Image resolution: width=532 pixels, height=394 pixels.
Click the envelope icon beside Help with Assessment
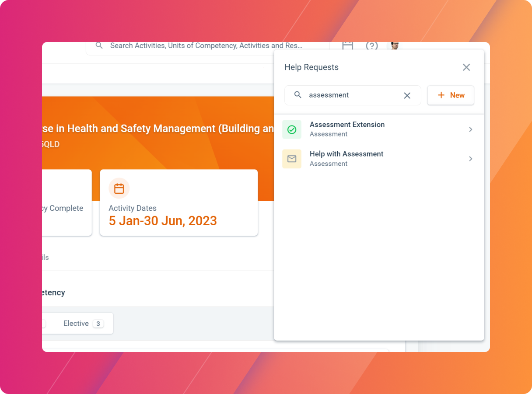[292, 159]
